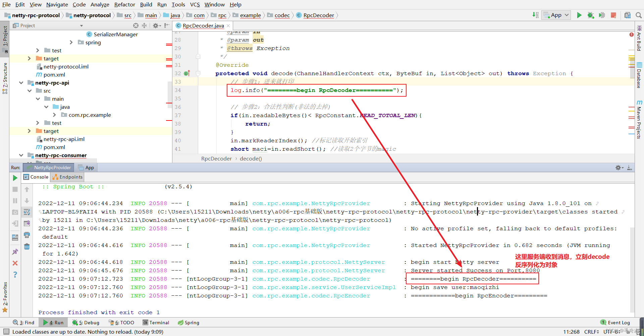
Task: Open Run panel help question mark
Action: click(x=15, y=275)
